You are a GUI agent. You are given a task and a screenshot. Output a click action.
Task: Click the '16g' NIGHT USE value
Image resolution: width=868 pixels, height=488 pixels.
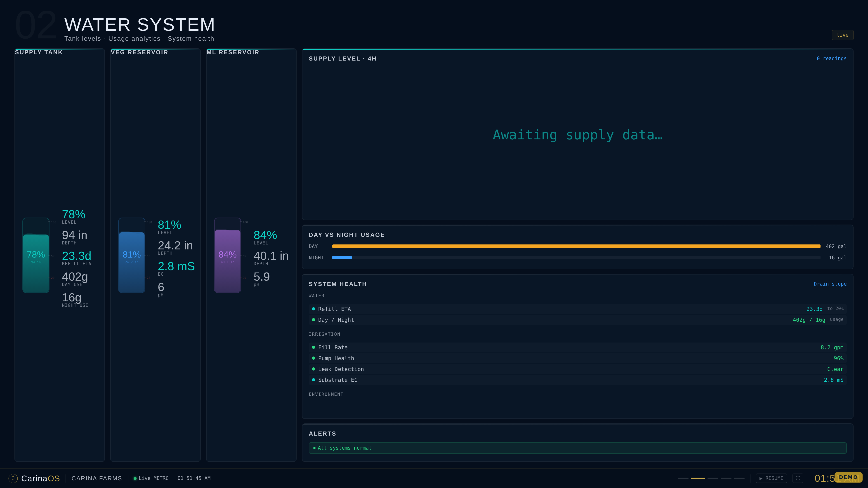tap(71, 298)
